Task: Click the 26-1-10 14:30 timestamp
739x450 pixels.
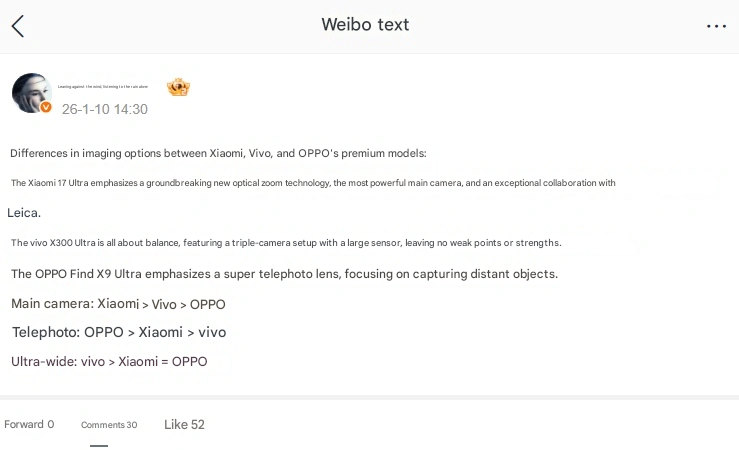Action: [105, 109]
